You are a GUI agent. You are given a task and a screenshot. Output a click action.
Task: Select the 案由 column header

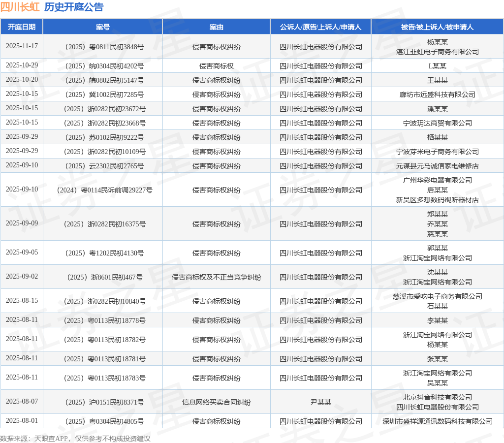(217, 27)
